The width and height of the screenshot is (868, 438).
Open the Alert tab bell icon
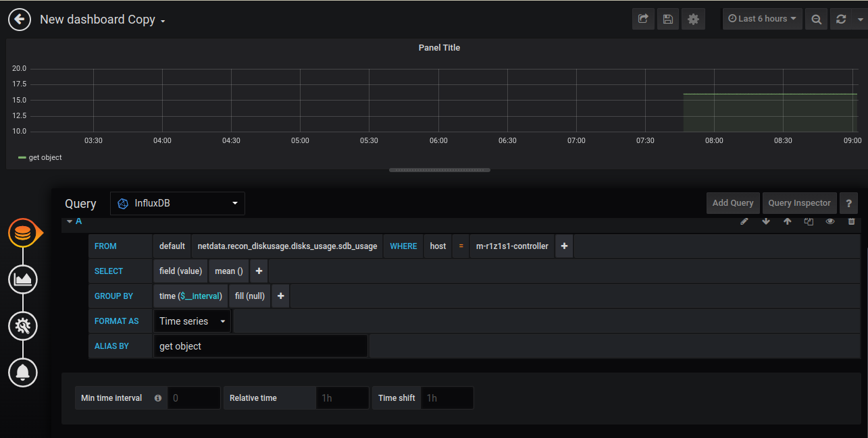[x=23, y=372]
